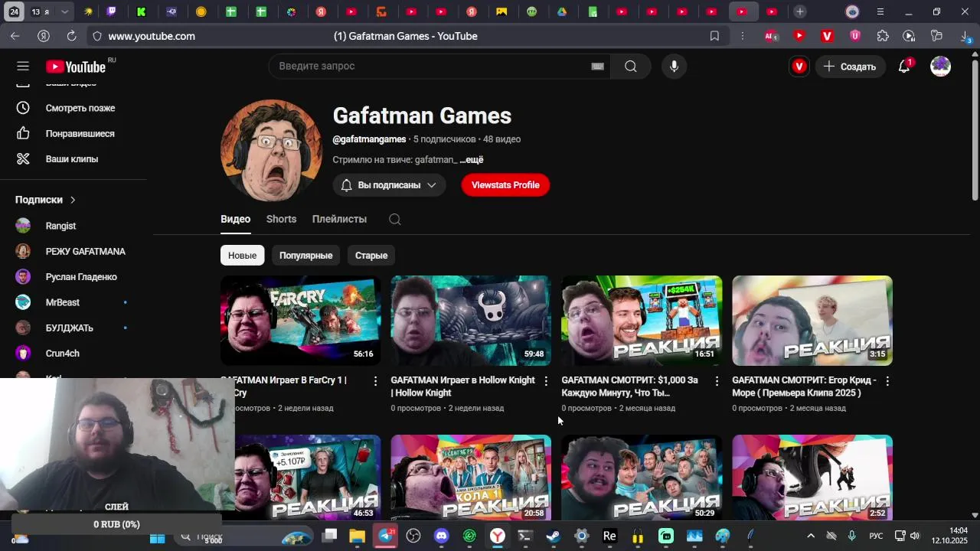Image resolution: width=980 pixels, height=551 pixels.
Task: Go back in browser history
Action: tap(15, 36)
